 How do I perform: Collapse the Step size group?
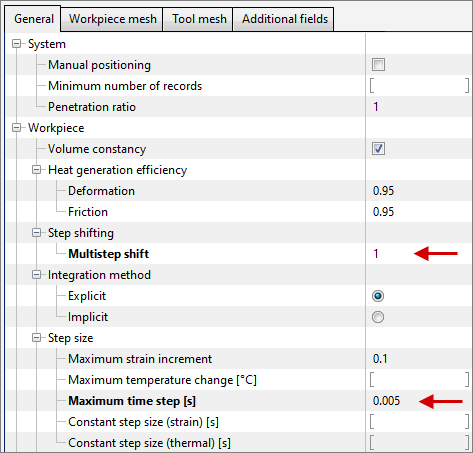click(x=36, y=338)
